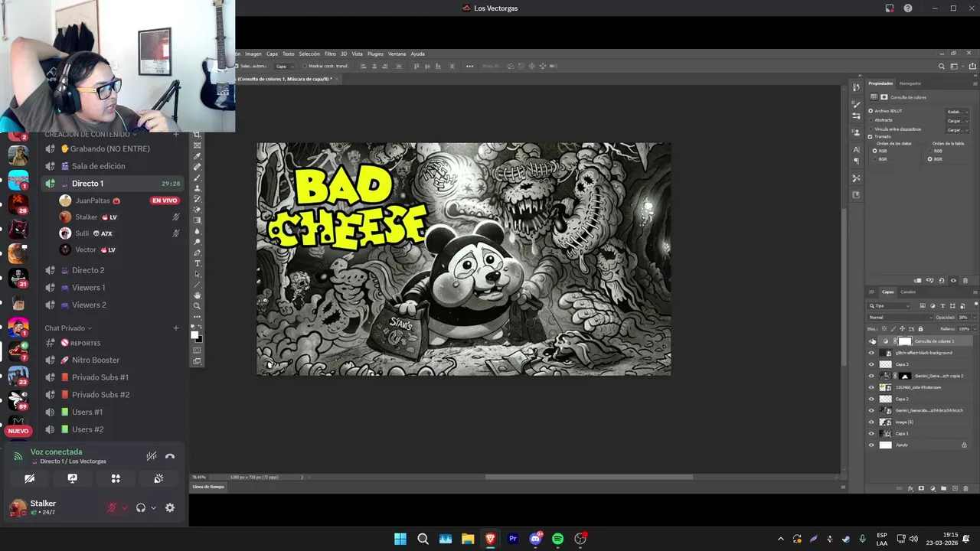Viewport: 980px width, 551px height.
Task: Open auto-select Capa dropdown in options bar
Action: click(x=284, y=67)
